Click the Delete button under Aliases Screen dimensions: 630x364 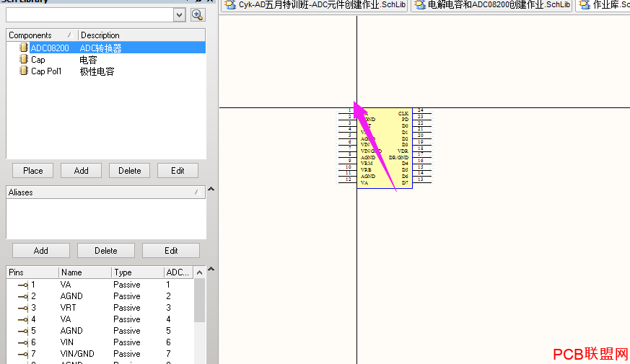(x=106, y=250)
